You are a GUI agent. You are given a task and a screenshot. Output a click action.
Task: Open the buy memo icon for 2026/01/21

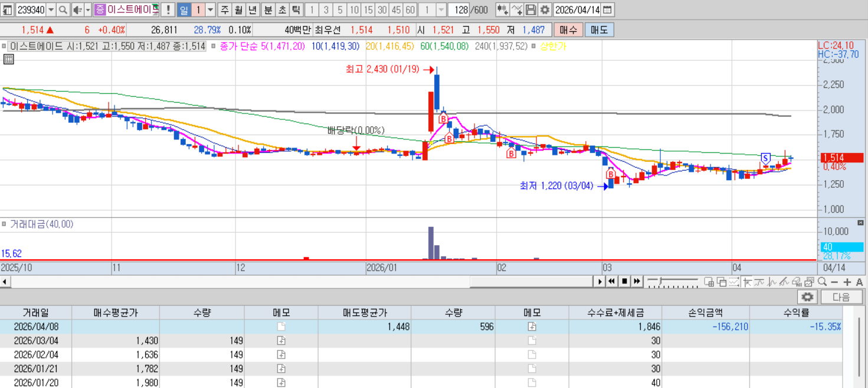(x=281, y=369)
